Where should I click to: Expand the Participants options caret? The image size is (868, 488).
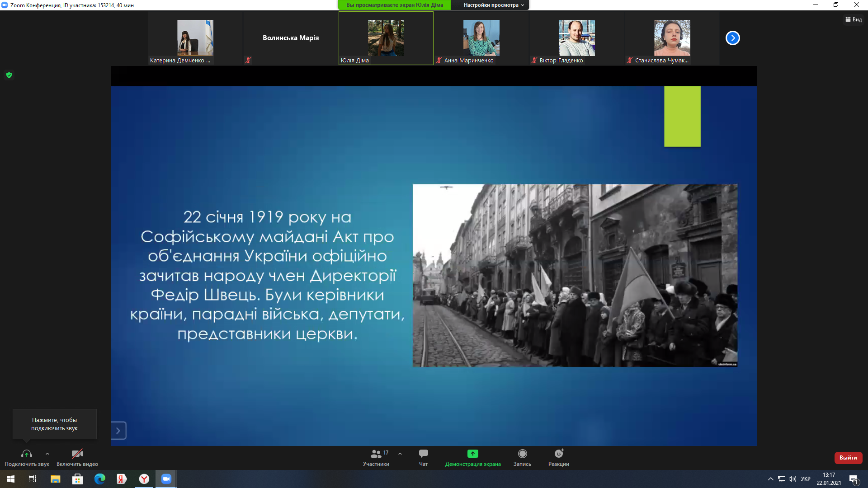point(400,454)
